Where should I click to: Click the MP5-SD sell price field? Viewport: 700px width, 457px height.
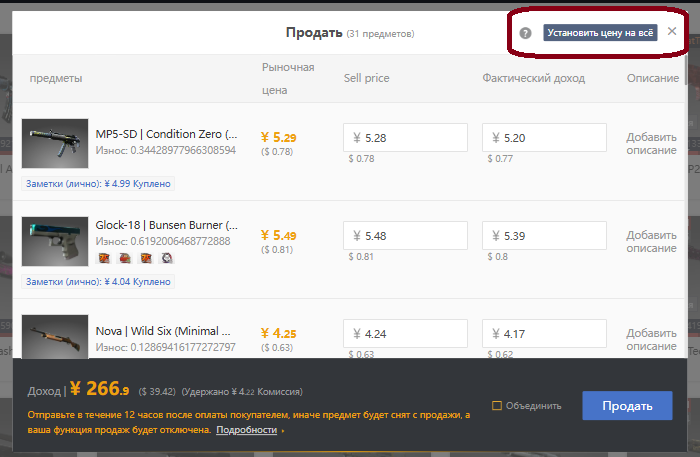(x=405, y=137)
